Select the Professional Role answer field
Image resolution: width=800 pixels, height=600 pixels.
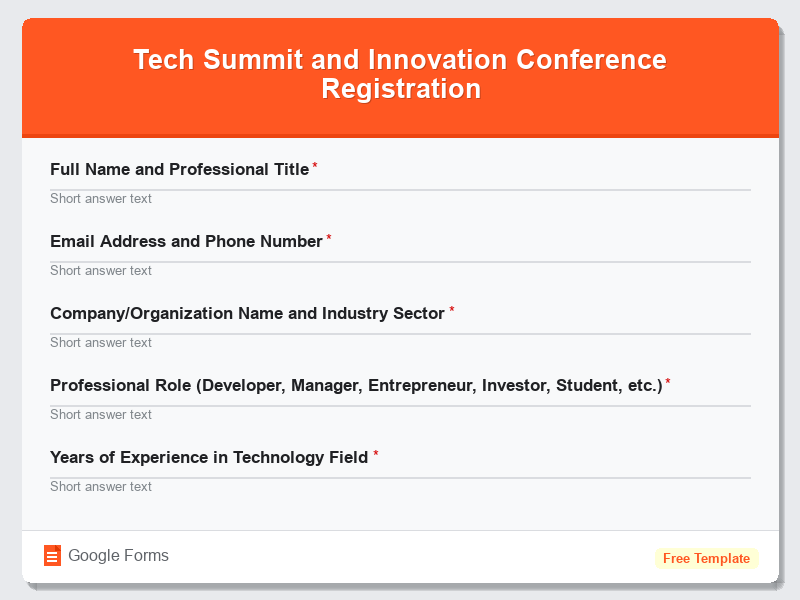click(400, 414)
